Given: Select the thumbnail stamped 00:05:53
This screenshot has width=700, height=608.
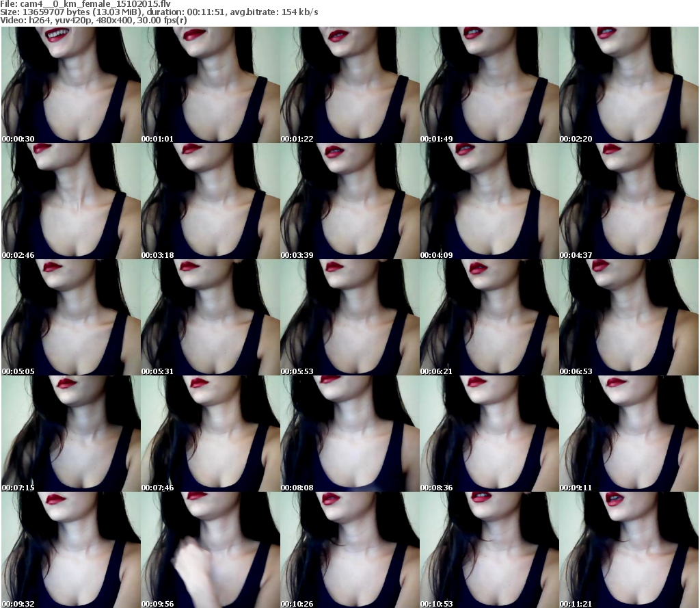Looking at the screenshot, I should [350, 317].
